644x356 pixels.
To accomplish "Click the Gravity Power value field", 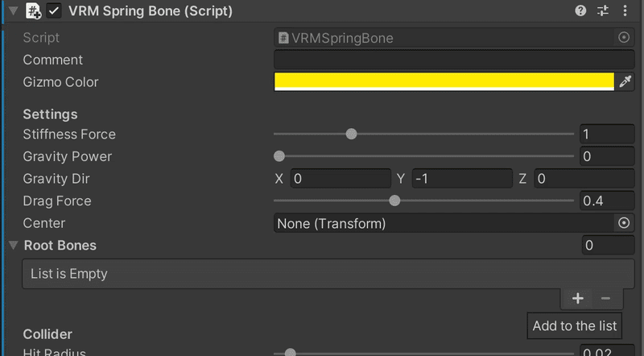I will (x=607, y=156).
